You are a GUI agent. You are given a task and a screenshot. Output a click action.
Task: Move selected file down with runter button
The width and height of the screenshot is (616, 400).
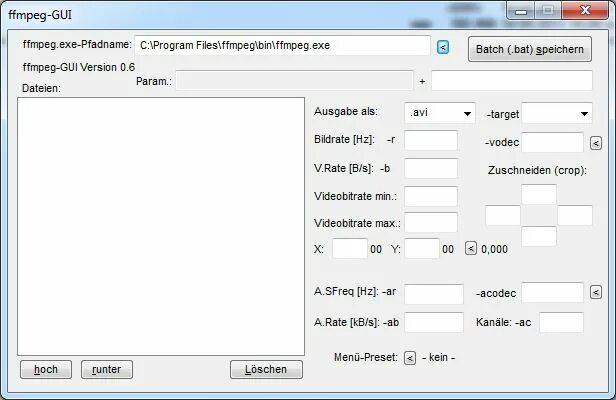click(x=107, y=369)
